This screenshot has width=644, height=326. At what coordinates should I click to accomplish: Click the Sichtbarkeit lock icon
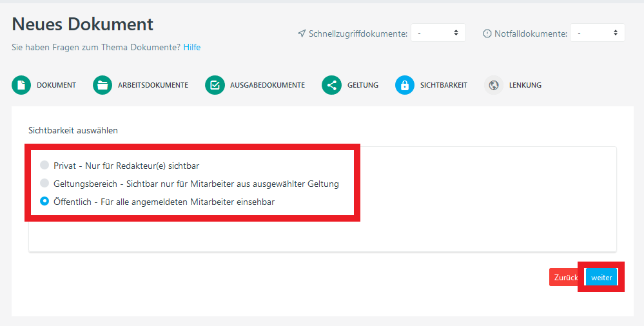pos(405,85)
